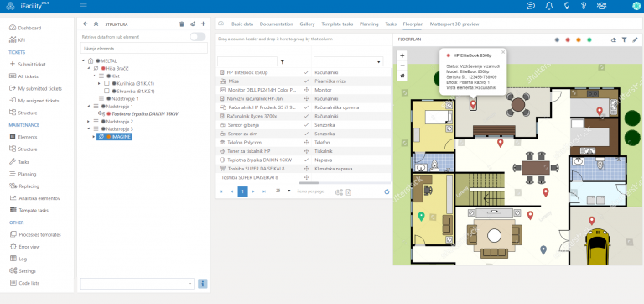The image size is (644, 304).
Task: Click the green location pin in yellow room
Action: [x=421, y=217]
